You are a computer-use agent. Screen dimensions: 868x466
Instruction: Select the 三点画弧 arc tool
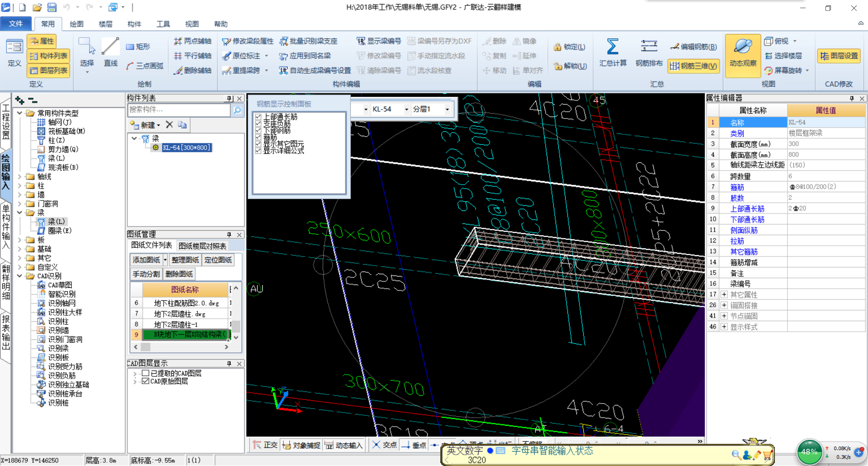[145, 66]
